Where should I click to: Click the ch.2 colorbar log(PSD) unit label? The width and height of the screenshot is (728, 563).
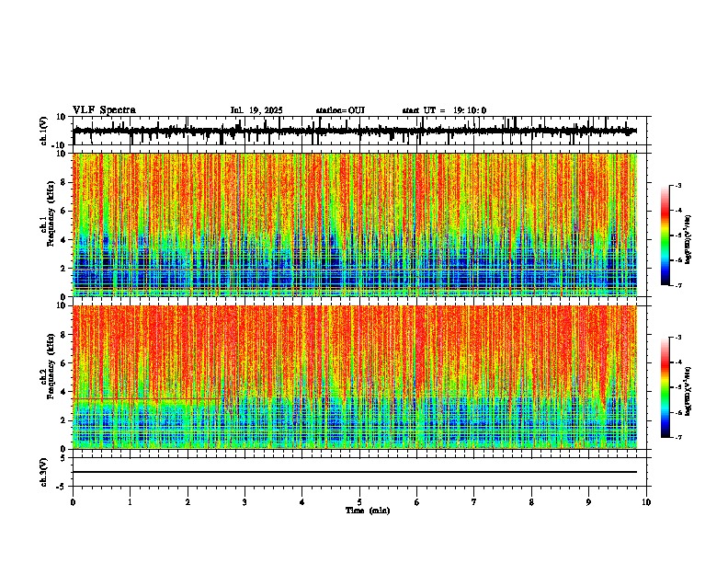[x=688, y=391]
